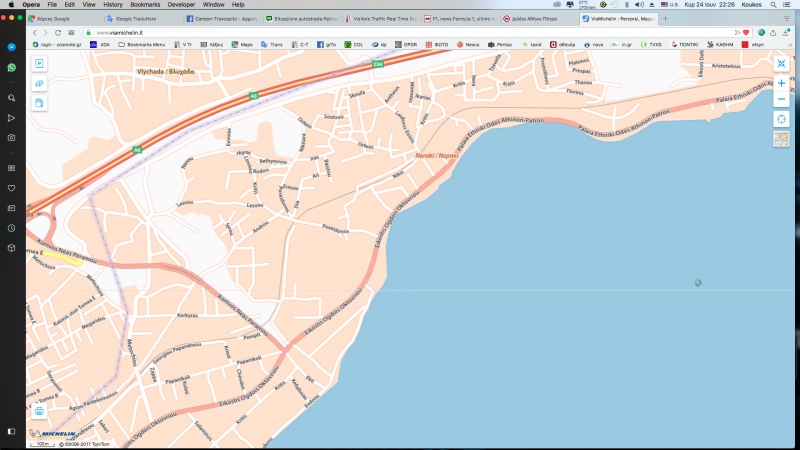Viewport: 800px width, 450px height.
Task: Print the current map
Action: (39, 411)
